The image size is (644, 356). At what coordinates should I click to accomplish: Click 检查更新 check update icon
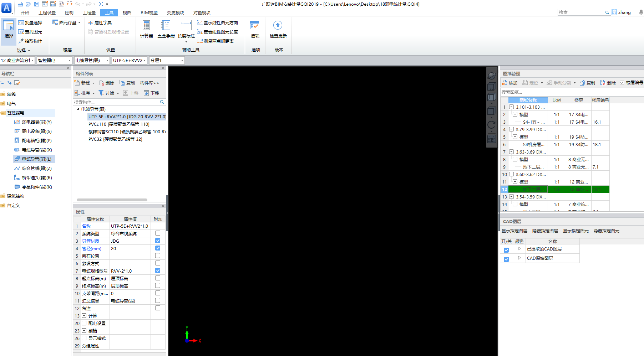pos(278,26)
